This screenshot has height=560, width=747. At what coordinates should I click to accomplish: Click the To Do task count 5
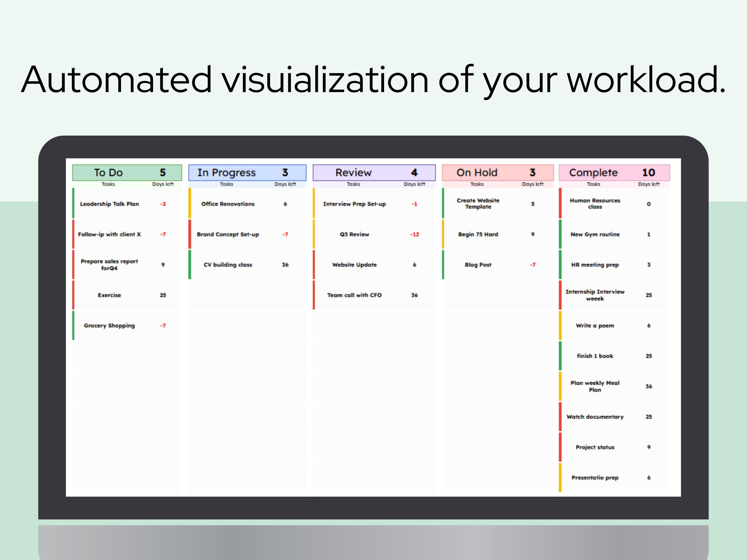(163, 173)
